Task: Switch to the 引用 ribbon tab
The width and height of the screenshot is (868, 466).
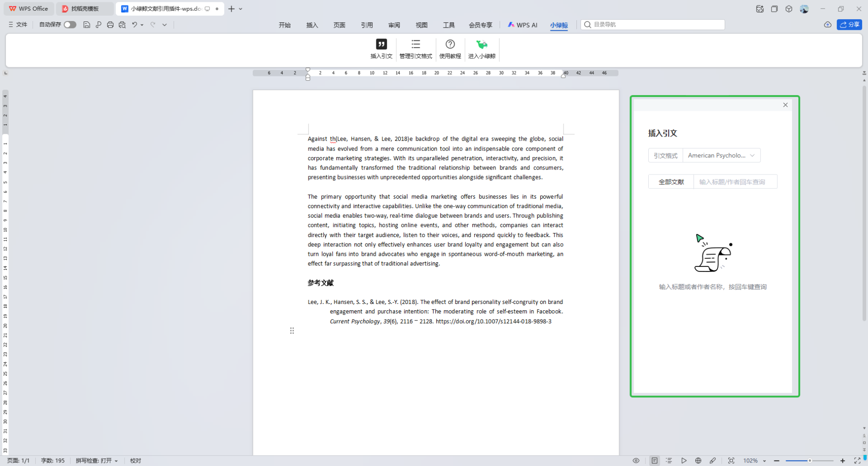Action: coord(367,25)
